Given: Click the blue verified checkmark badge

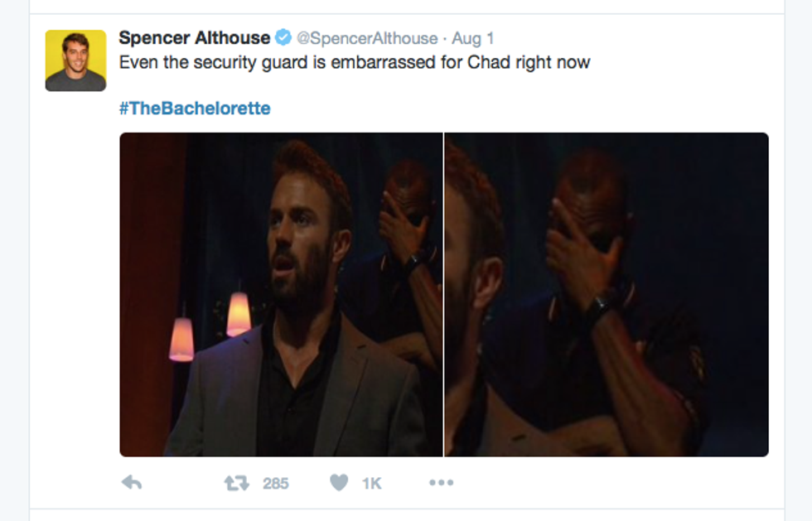Looking at the screenshot, I should (x=283, y=38).
